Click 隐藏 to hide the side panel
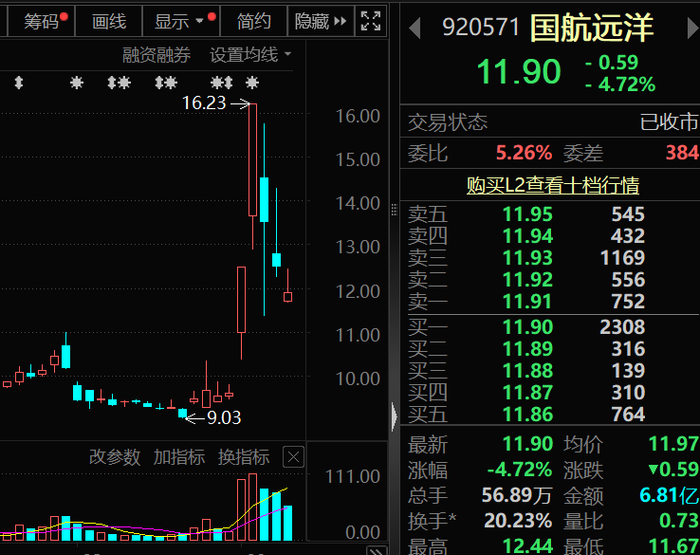Image resolution: width=700 pixels, height=555 pixels. [321, 21]
